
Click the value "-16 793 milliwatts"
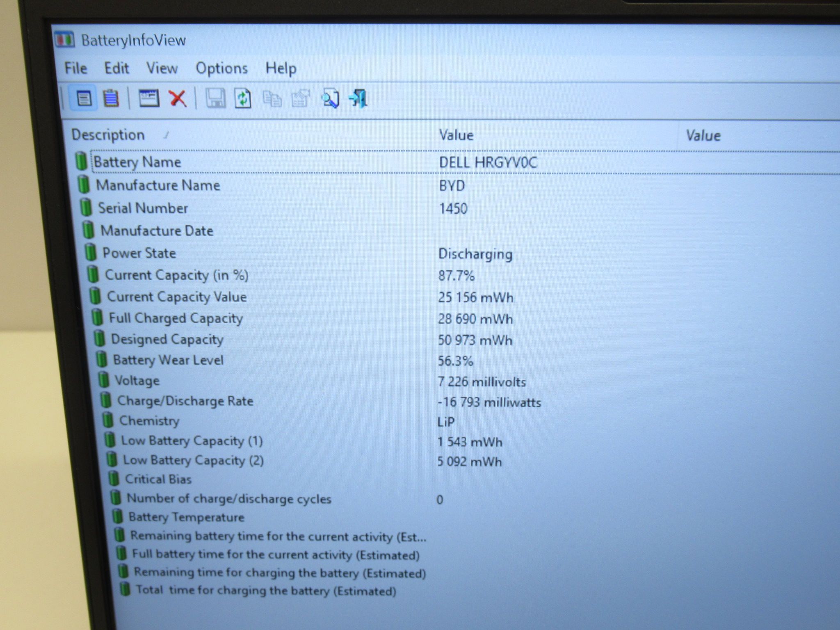(x=489, y=402)
